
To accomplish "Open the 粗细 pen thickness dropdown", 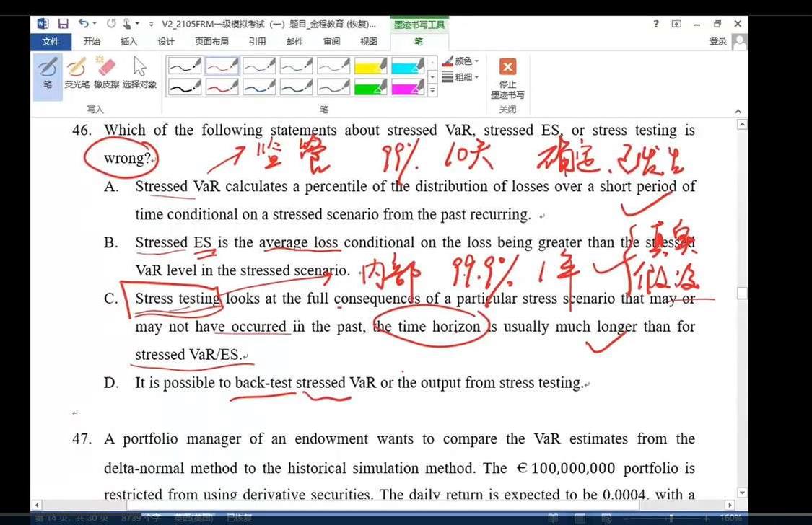I will pyautogui.click(x=461, y=77).
